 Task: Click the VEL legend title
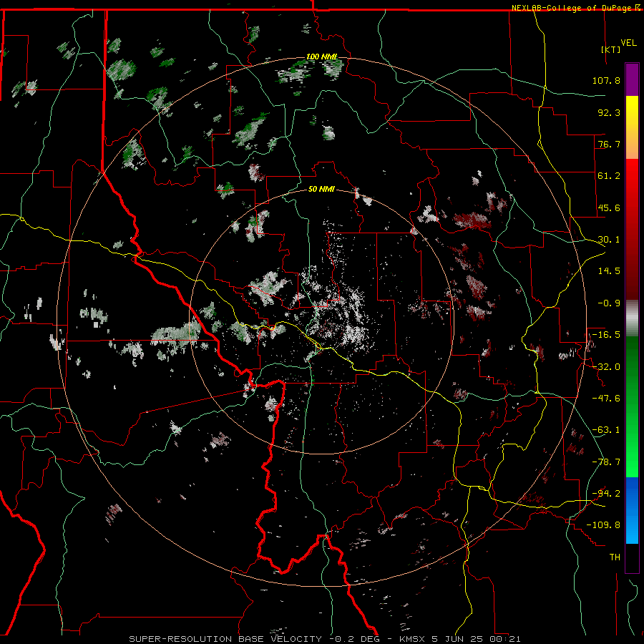(628, 43)
